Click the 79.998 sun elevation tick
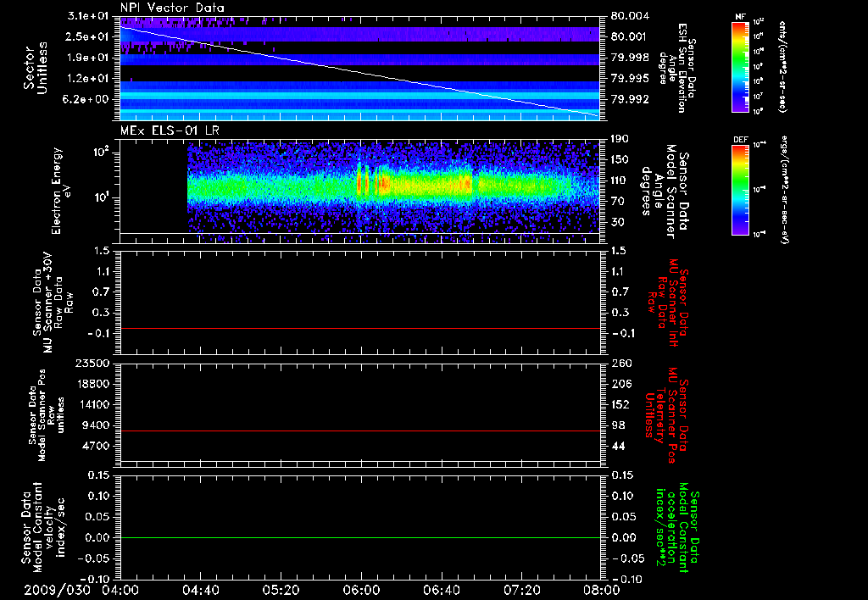Viewport: 868px width, 600px height. coord(631,58)
